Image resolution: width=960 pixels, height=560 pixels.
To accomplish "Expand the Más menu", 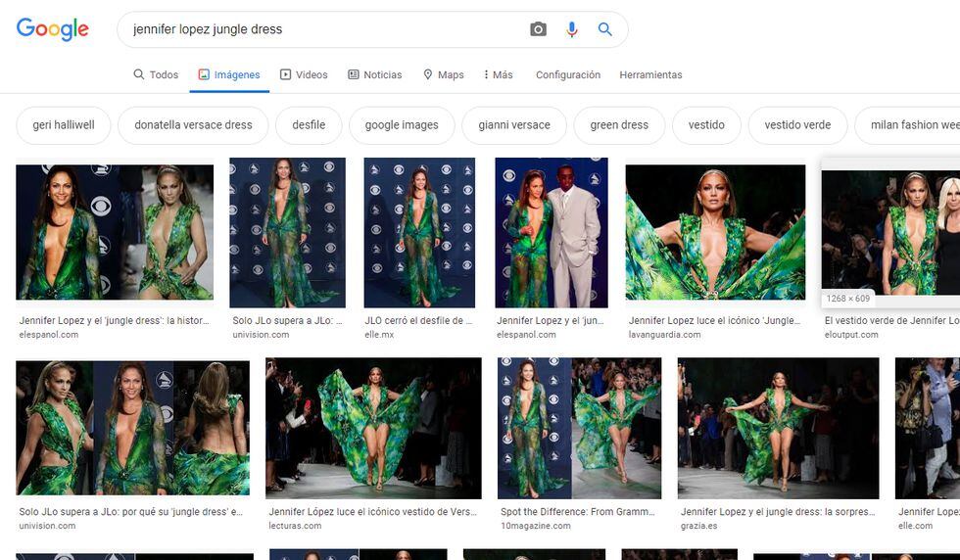I will (x=498, y=74).
